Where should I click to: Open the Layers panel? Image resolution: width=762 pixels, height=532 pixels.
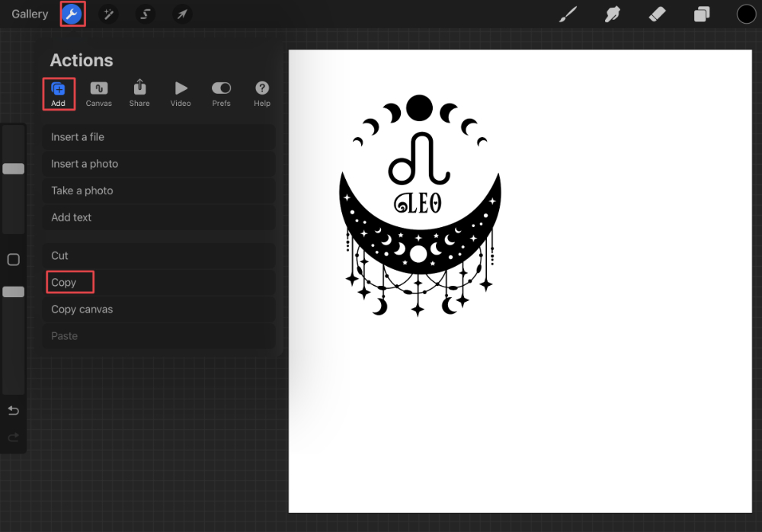[x=701, y=14]
